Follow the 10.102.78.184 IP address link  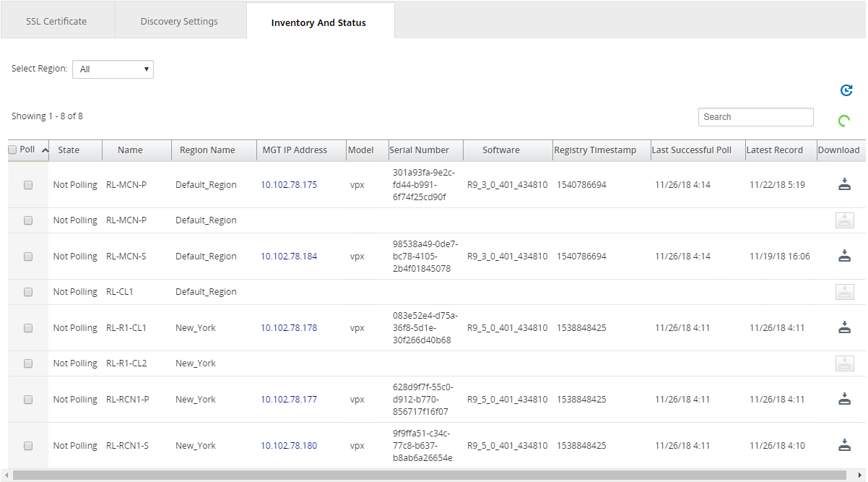point(289,257)
